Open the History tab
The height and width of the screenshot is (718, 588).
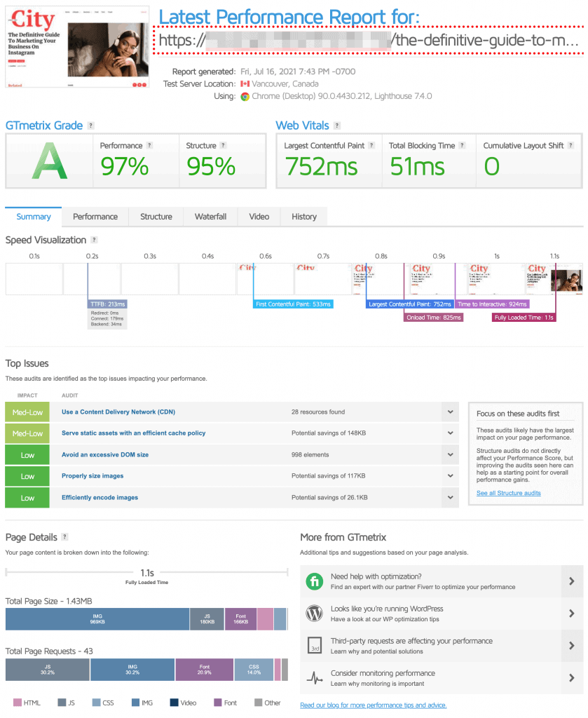tap(303, 217)
